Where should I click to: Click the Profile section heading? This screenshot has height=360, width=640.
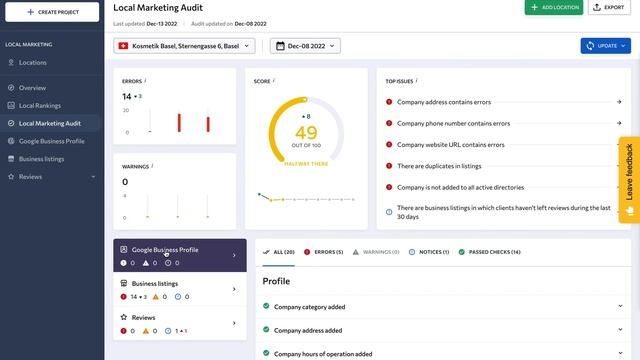pyautogui.click(x=276, y=281)
